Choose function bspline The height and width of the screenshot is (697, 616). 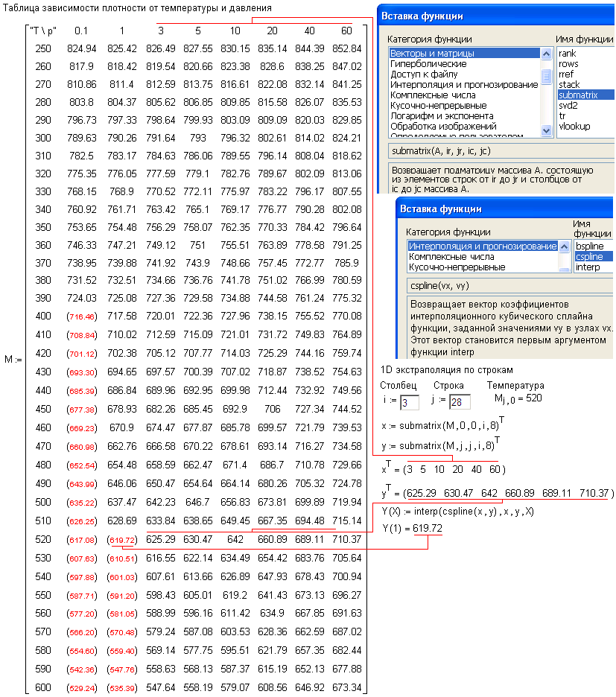[x=589, y=246]
